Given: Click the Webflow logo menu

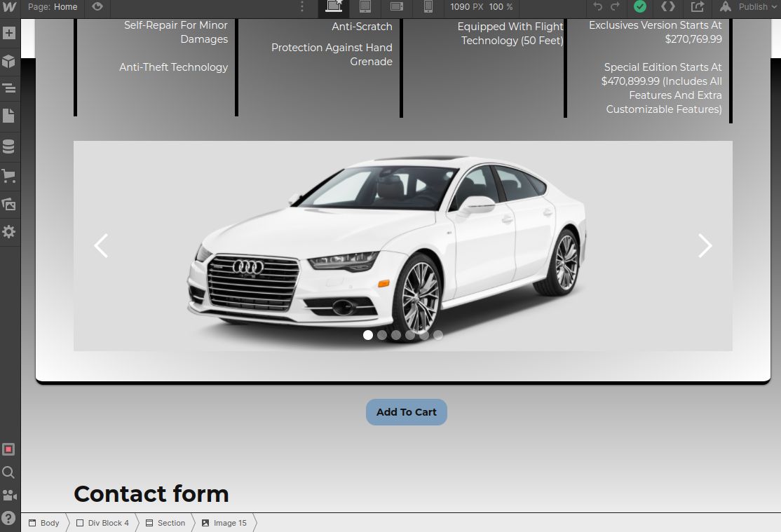Looking at the screenshot, I should click(9, 7).
